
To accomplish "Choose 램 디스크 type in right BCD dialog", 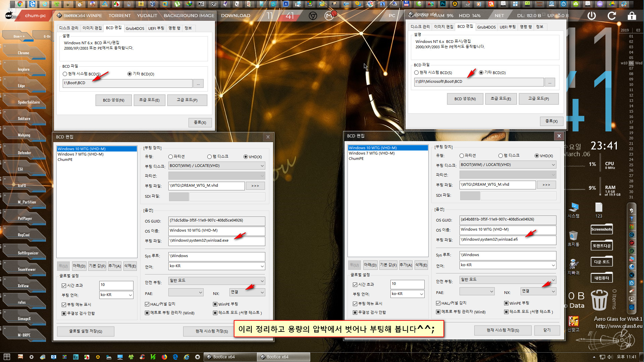I will [500, 156].
